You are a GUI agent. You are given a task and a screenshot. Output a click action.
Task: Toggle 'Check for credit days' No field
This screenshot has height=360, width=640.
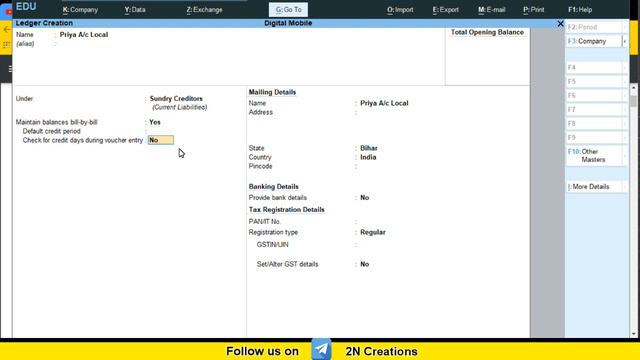pos(161,140)
